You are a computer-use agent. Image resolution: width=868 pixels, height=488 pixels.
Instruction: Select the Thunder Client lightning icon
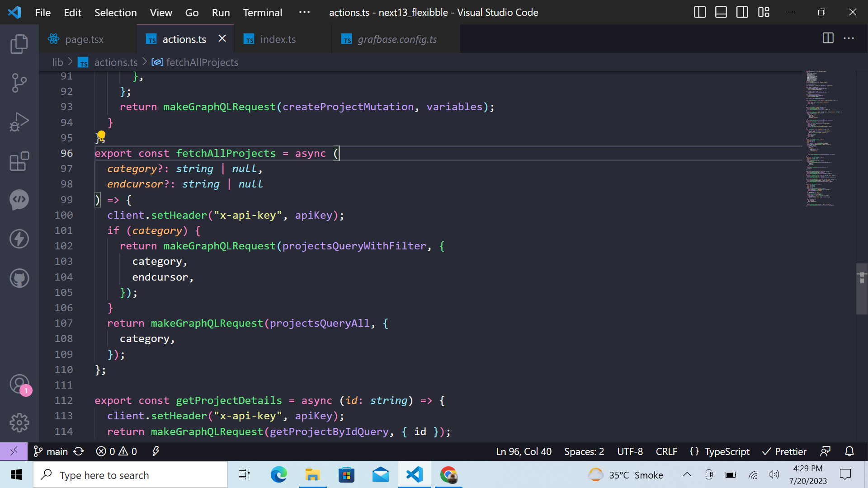click(x=19, y=239)
